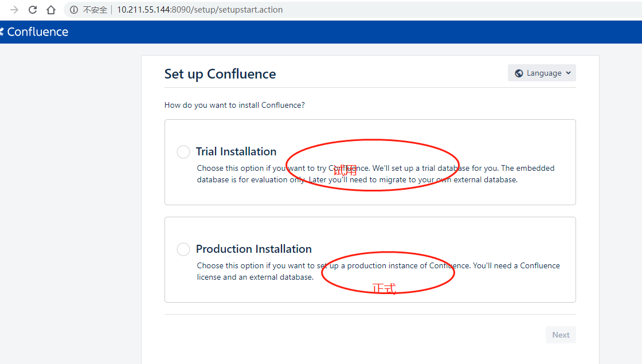Click the Next button
Screen dimensions: 642x364
click(x=561, y=335)
